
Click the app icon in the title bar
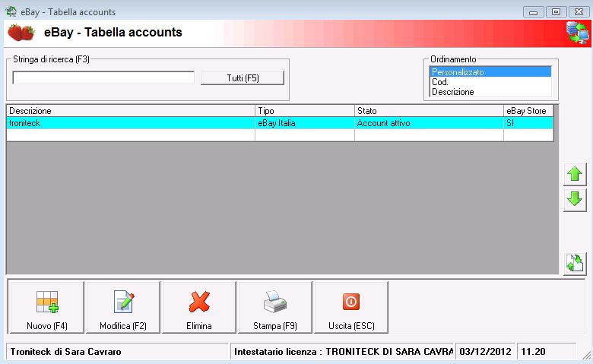coord(11,11)
